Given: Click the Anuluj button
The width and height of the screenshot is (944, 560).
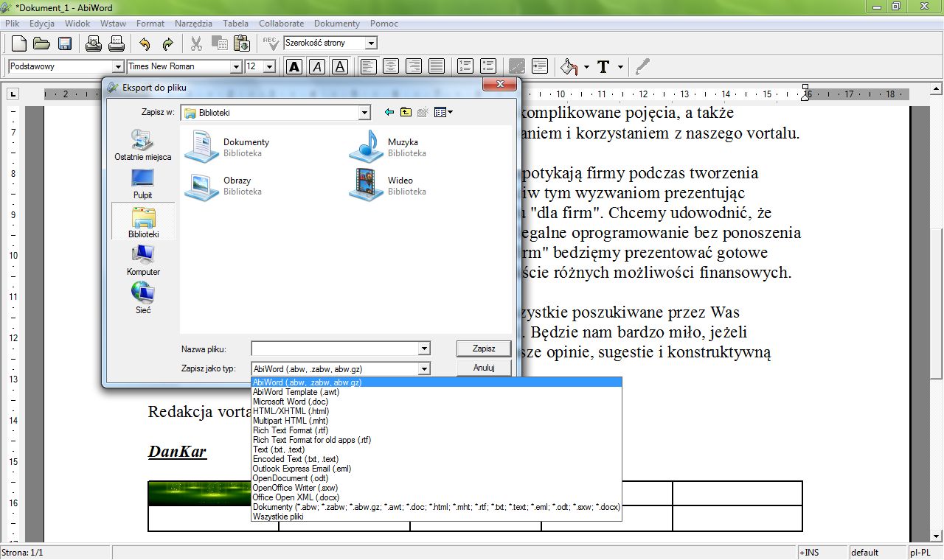Looking at the screenshot, I should click(484, 367).
